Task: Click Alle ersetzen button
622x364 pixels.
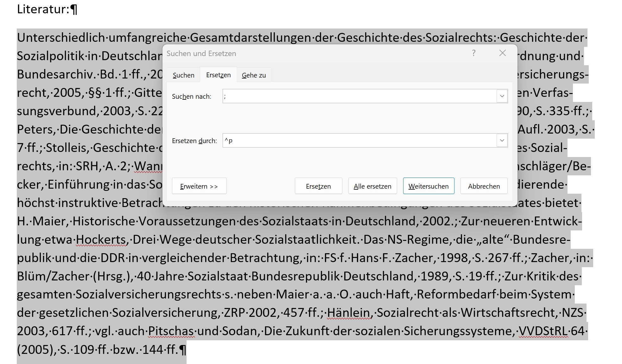Action: point(372,186)
